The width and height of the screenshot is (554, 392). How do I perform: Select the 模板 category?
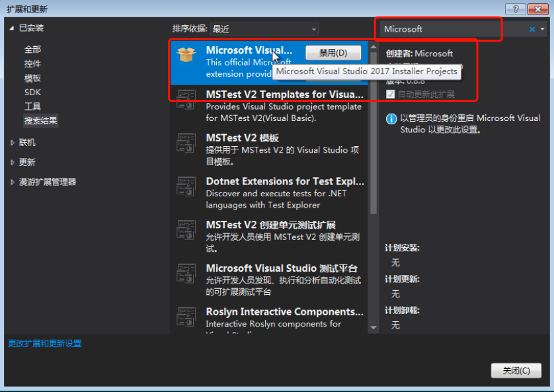click(x=32, y=78)
